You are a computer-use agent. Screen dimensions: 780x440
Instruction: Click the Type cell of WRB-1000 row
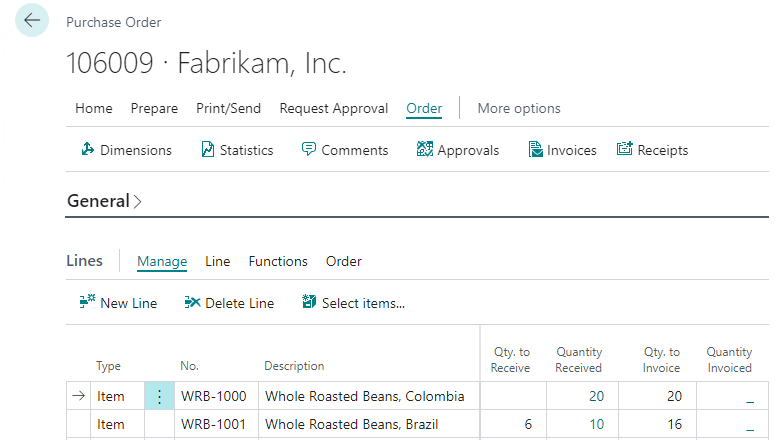click(x=117, y=396)
